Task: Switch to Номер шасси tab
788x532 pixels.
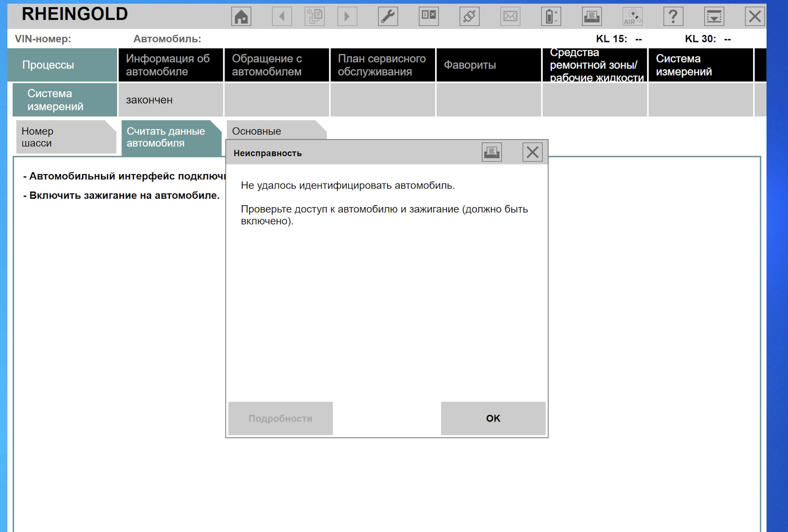Action: [66, 137]
